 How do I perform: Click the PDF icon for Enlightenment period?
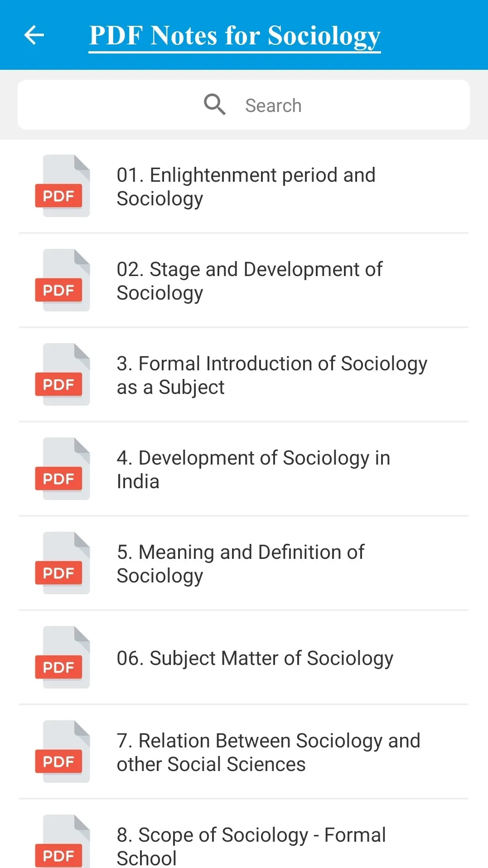tap(63, 186)
